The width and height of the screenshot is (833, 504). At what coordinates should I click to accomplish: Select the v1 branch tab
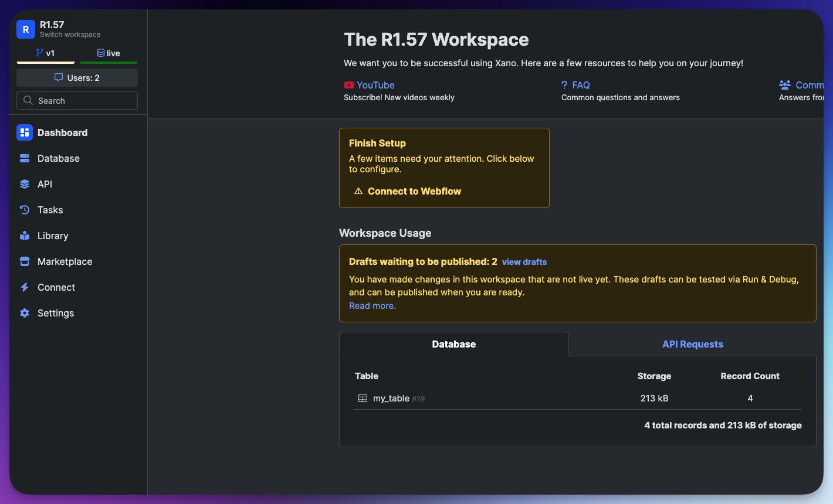click(x=46, y=53)
